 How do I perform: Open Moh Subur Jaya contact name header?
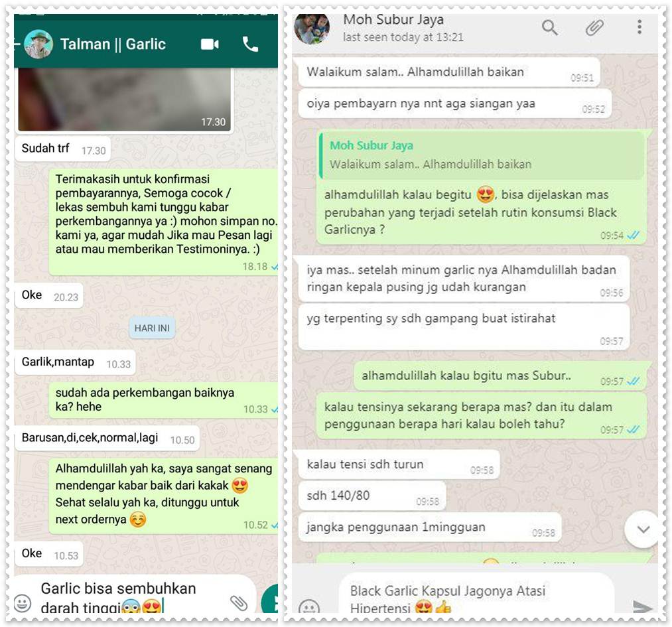tap(393, 20)
